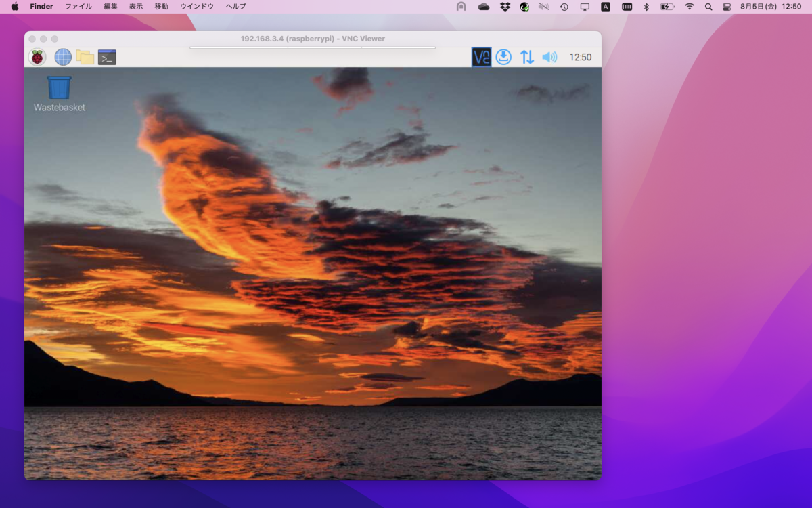Open the ヘルプ menu

click(x=236, y=7)
